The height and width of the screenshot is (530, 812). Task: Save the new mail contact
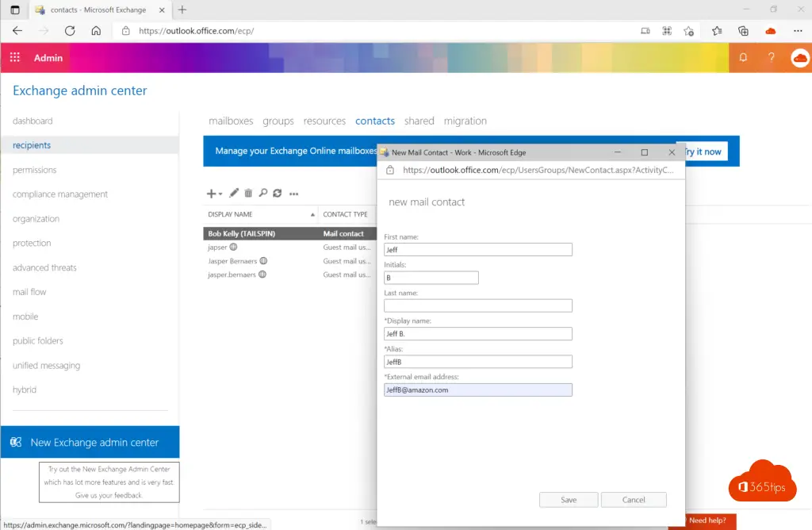(x=569, y=499)
